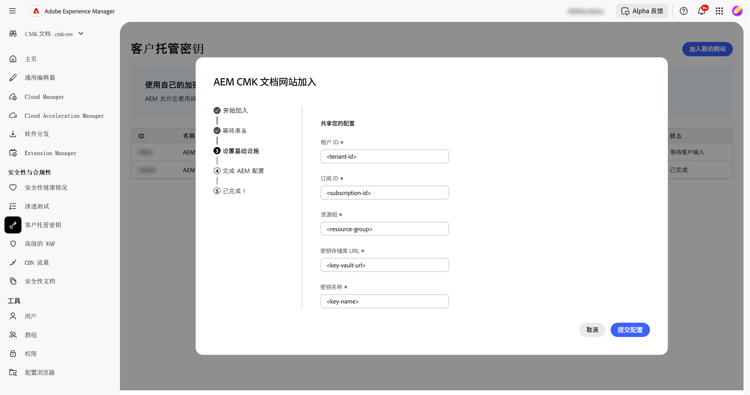Click the 渗透测试 menu label
The width and height of the screenshot is (750, 395).
(x=37, y=206)
